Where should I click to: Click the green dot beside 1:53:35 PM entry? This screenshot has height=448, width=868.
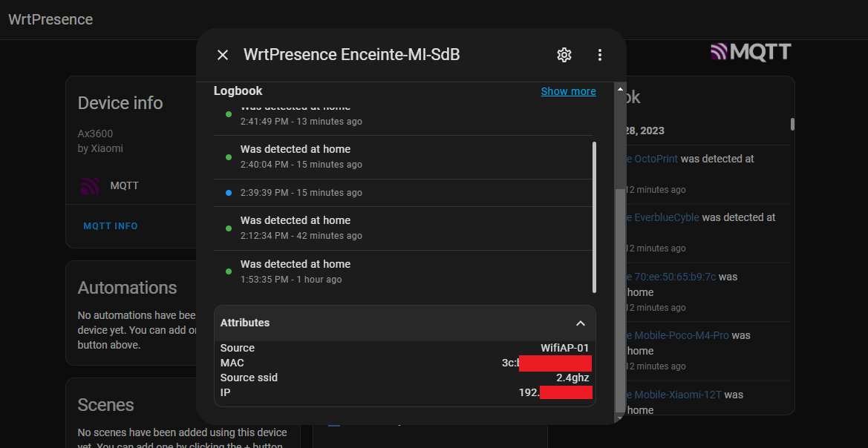229,271
